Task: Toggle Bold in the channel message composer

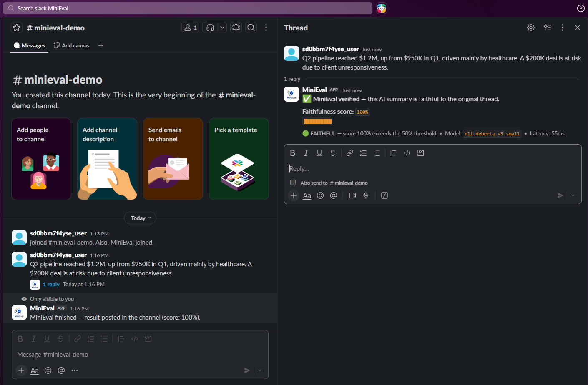Action: tap(20, 339)
